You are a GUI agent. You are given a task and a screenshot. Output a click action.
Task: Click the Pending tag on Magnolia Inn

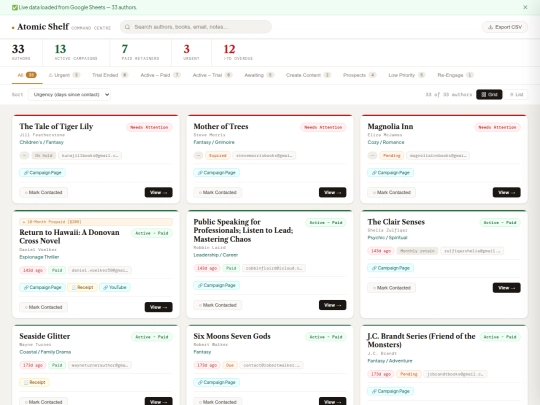(x=392, y=156)
